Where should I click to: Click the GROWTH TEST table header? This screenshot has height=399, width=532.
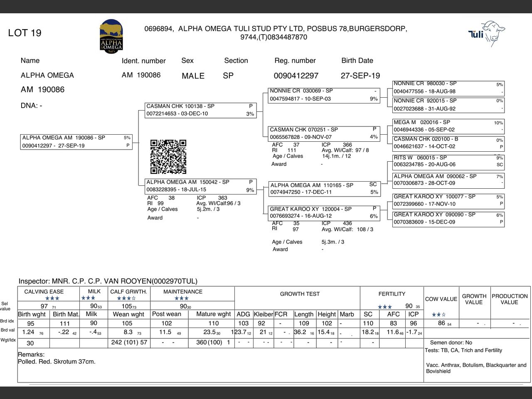pos(300,294)
